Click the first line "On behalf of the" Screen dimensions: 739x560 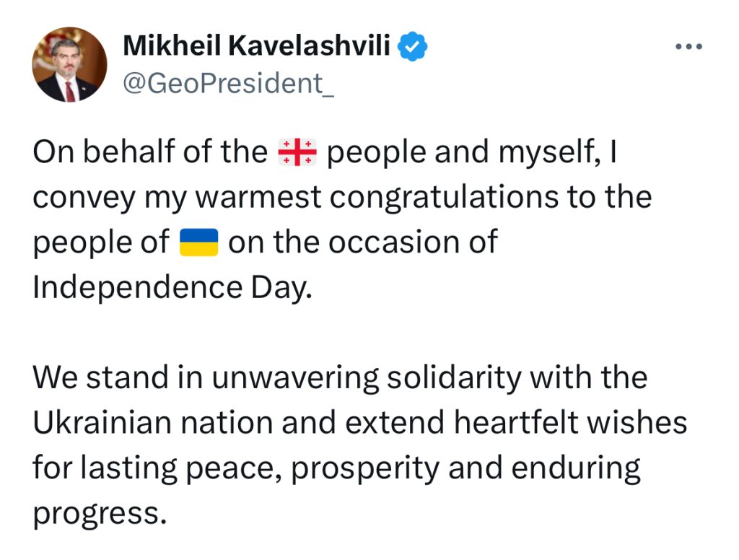click(150, 152)
